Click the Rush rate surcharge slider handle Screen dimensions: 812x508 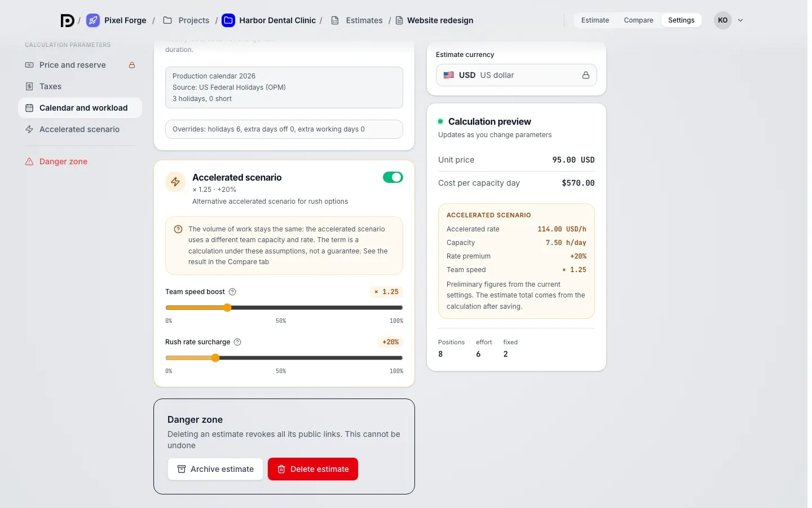(x=215, y=358)
